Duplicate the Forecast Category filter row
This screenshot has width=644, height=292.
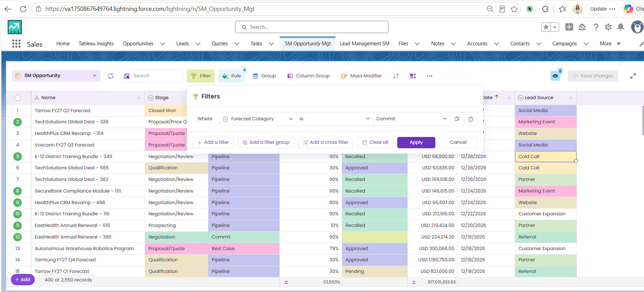(x=457, y=119)
